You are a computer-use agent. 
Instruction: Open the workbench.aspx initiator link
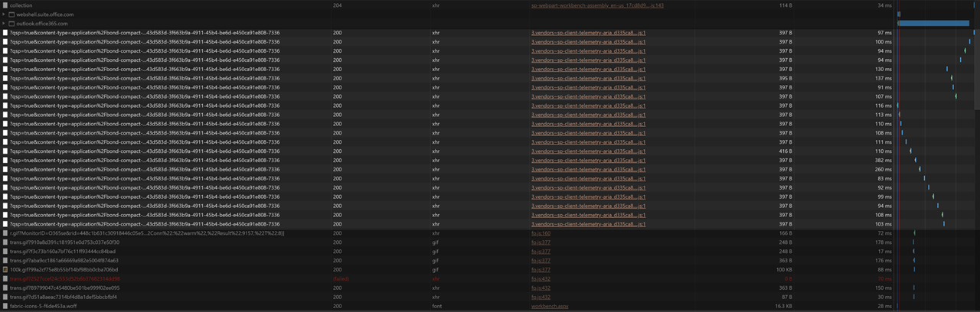[x=550, y=306]
